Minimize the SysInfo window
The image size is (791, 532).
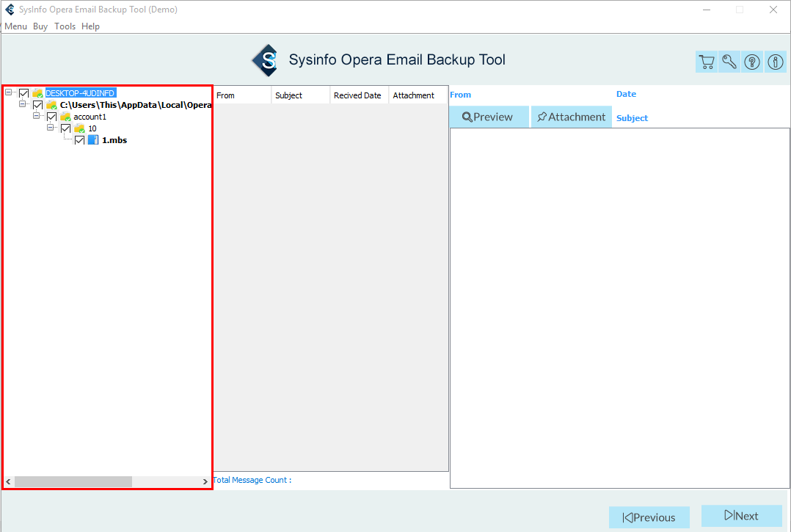707,10
